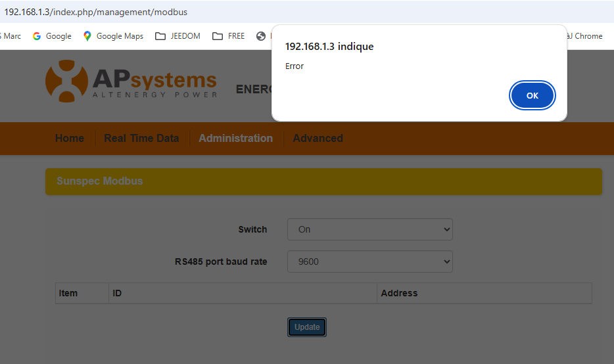Open the JEEDOM bookmarks folder
Image resolution: width=614 pixels, height=364 pixels.
pos(177,36)
